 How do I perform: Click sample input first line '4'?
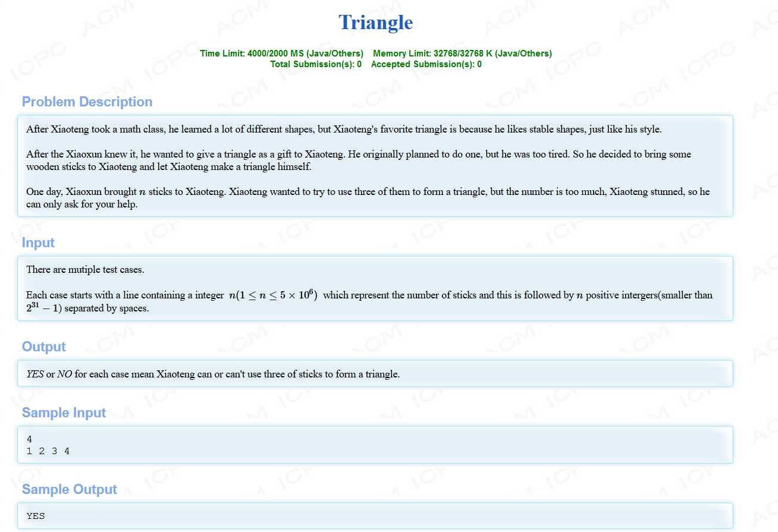coord(29,439)
